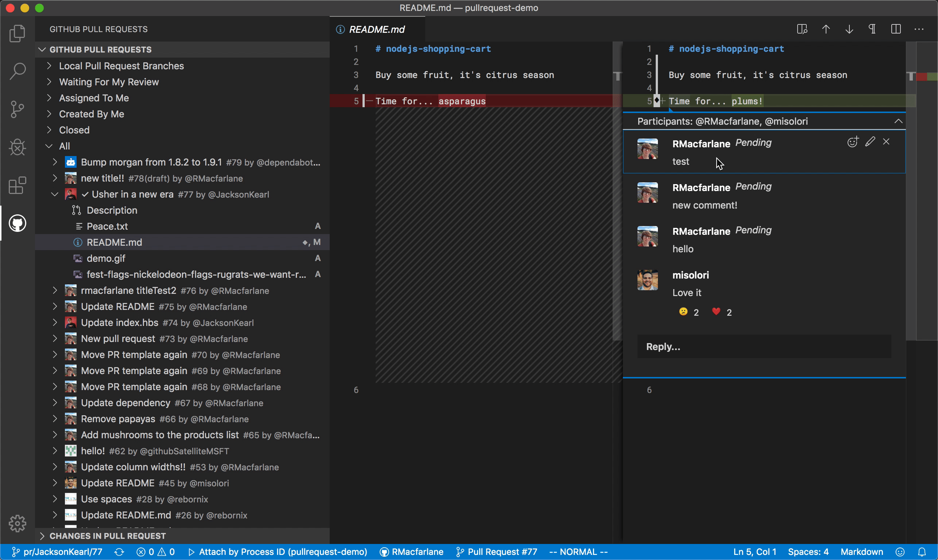The image size is (938, 560).
Task: Collapse the All category
Action: point(182,146)
